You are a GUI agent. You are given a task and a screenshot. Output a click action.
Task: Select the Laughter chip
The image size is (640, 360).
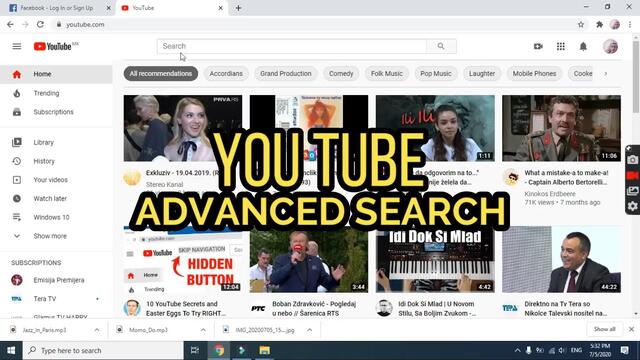pyautogui.click(x=482, y=73)
